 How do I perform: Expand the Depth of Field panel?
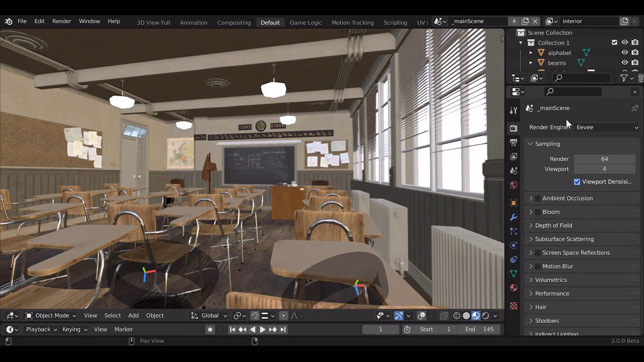[x=553, y=226]
